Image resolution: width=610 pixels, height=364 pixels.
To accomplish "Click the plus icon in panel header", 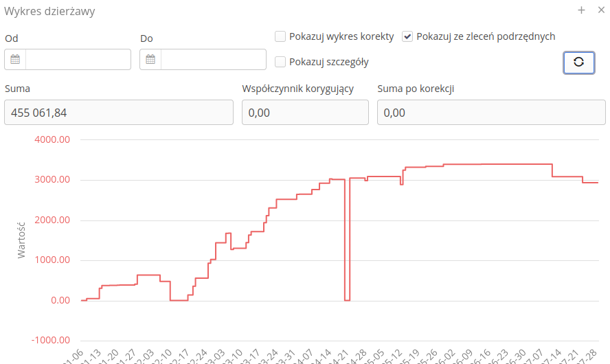I will pyautogui.click(x=581, y=10).
